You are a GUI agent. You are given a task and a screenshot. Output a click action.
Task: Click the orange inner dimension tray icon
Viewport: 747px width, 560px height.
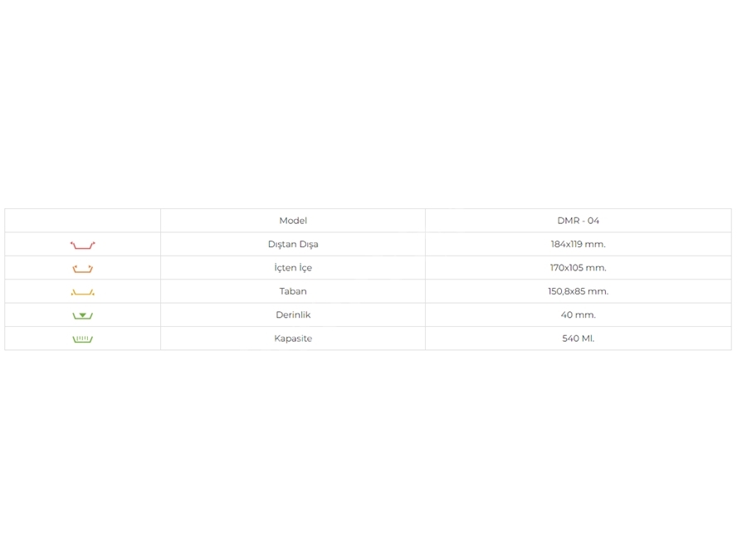point(82,269)
